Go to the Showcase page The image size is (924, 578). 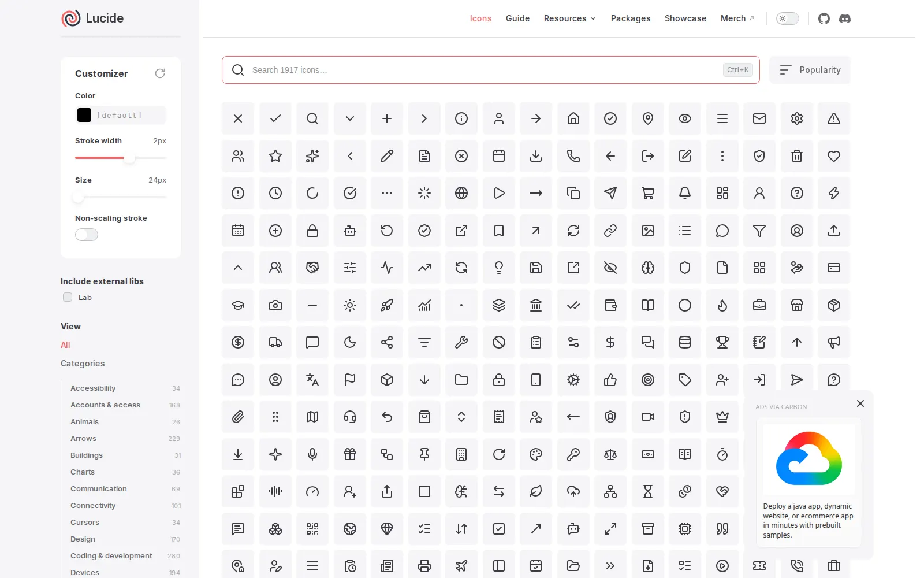[x=685, y=18]
